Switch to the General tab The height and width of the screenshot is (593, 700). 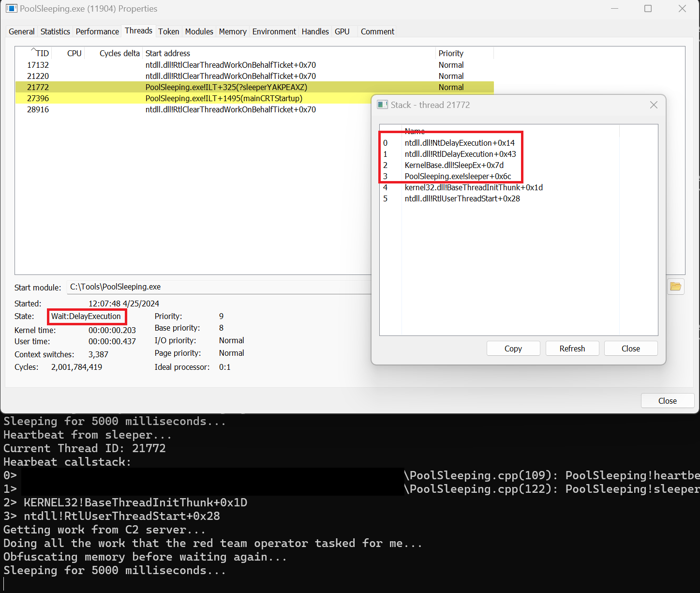click(x=22, y=31)
